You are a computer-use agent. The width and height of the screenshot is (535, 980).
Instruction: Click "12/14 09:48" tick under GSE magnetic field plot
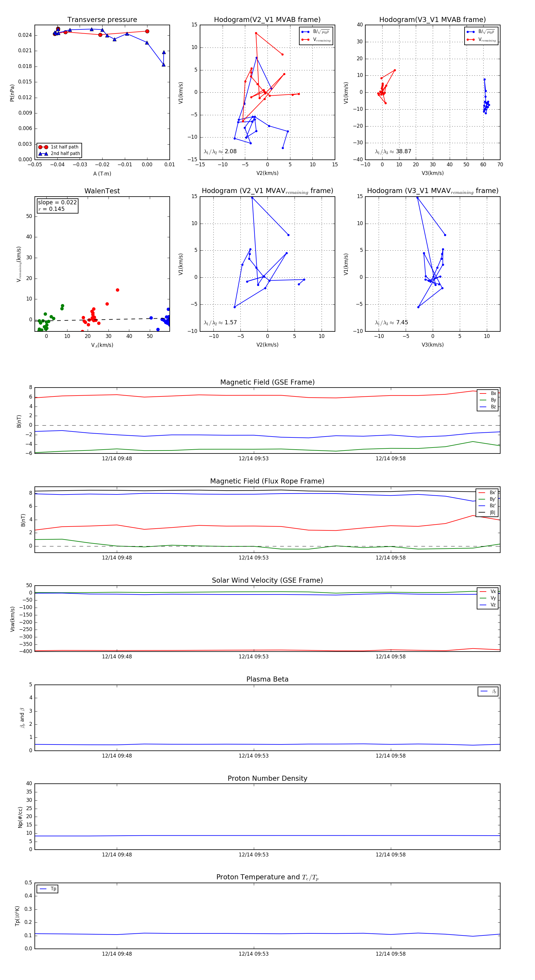(117, 459)
